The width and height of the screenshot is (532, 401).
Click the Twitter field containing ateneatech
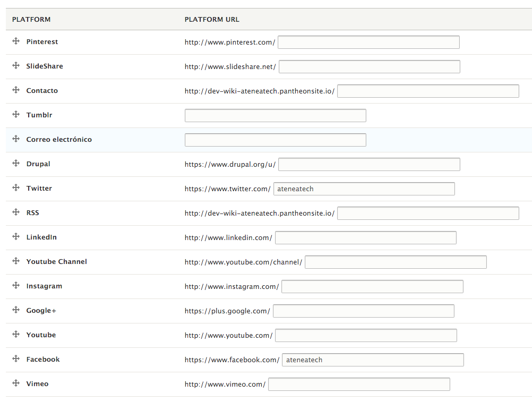[364, 189]
